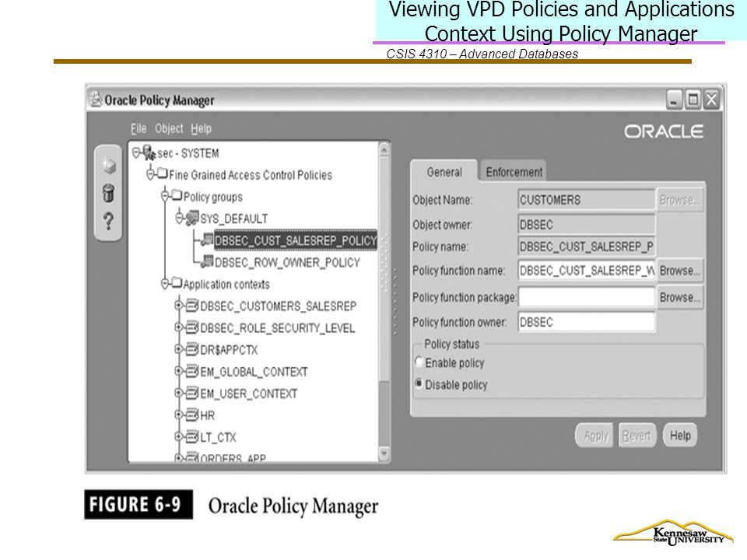
Task: Click the DBSEC_ROLE_SECURITY_LEVEL context icon
Action: coord(192,327)
